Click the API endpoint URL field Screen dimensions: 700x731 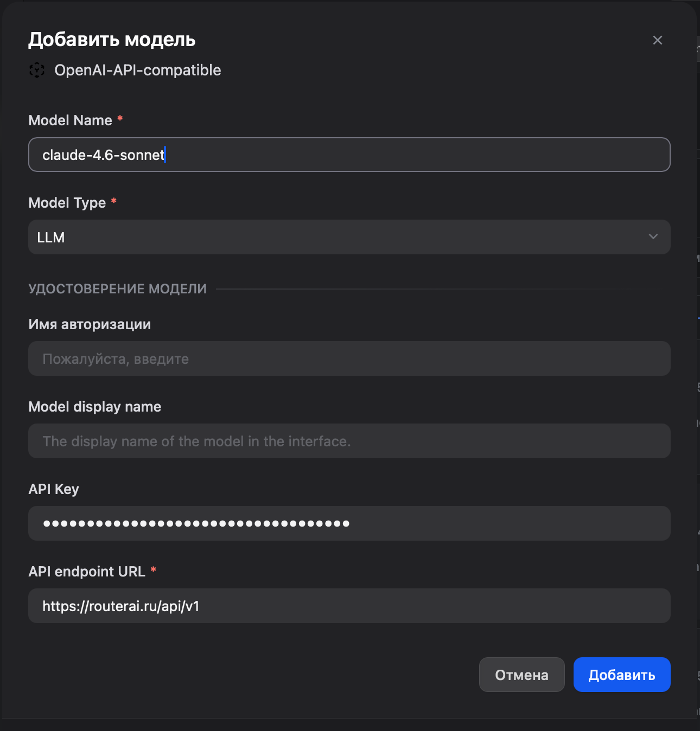[x=349, y=606]
